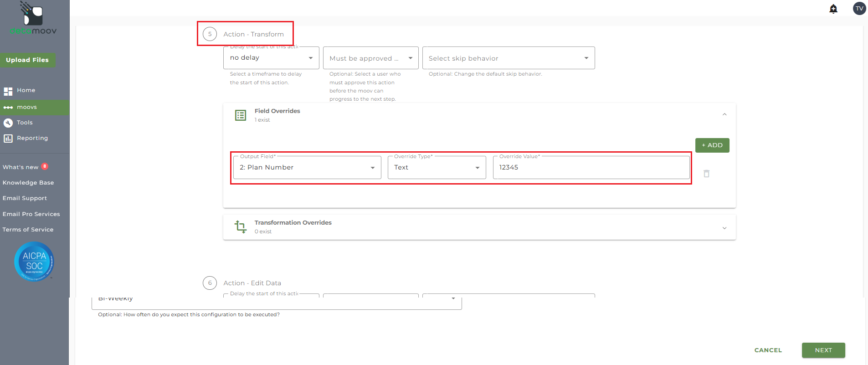Open Reporting in the sidebar
Screen dimensions: 868x365
pyautogui.click(x=32, y=138)
